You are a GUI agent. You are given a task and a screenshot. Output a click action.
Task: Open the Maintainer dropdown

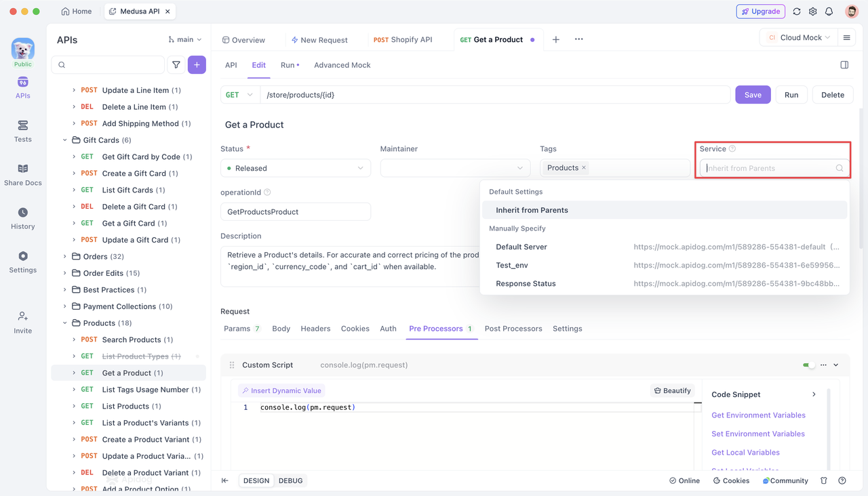tap(455, 168)
